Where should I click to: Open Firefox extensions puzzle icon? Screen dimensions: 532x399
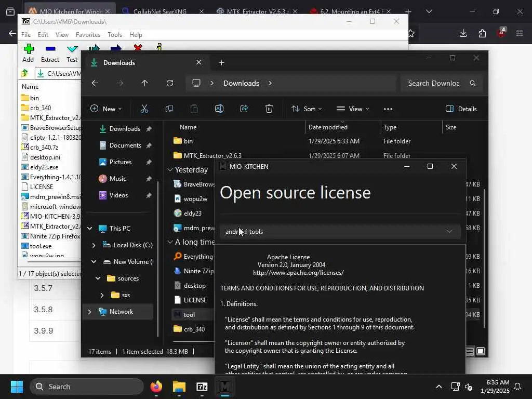tap(482, 33)
